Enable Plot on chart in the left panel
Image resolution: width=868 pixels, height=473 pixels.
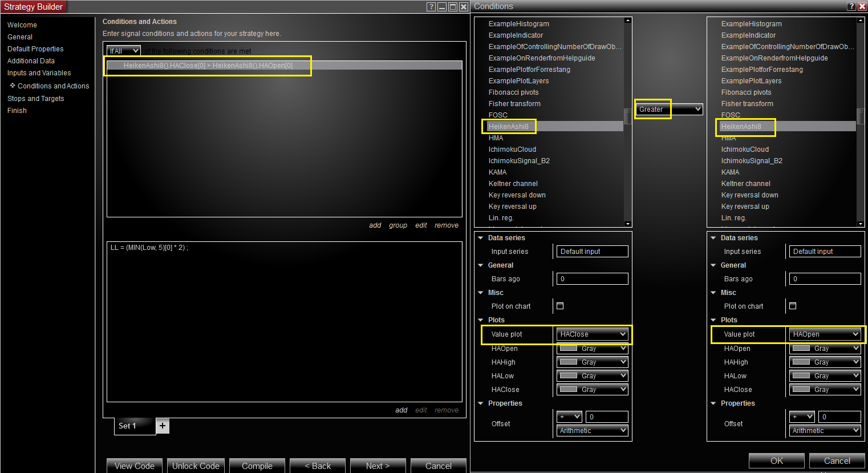coord(560,306)
